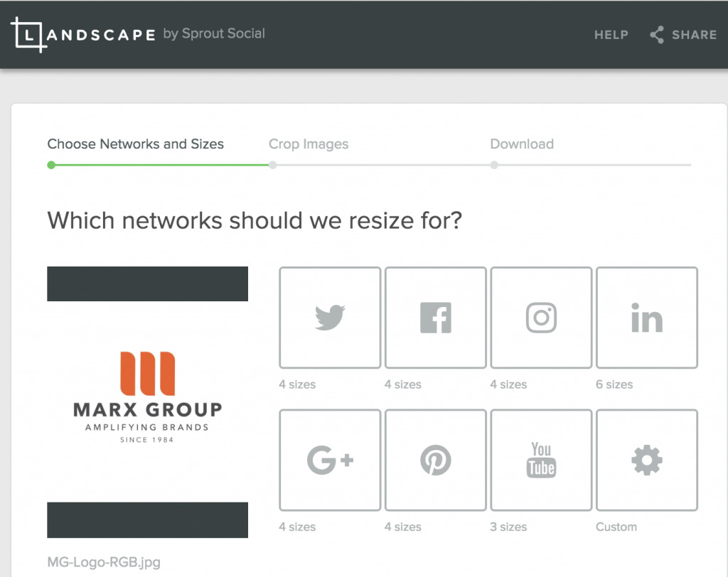Click the Landscape crop logo icon
The width and height of the screenshot is (728, 577).
pyautogui.click(x=28, y=35)
